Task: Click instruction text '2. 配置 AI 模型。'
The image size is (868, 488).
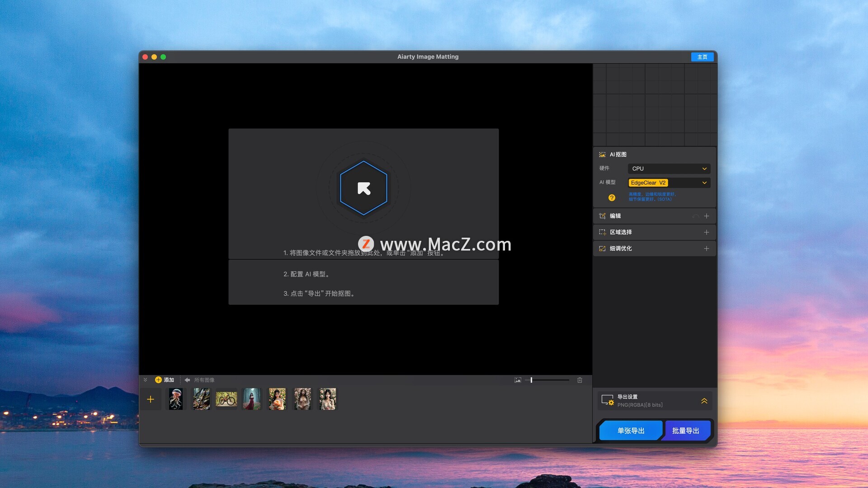Action: [307, 274]
